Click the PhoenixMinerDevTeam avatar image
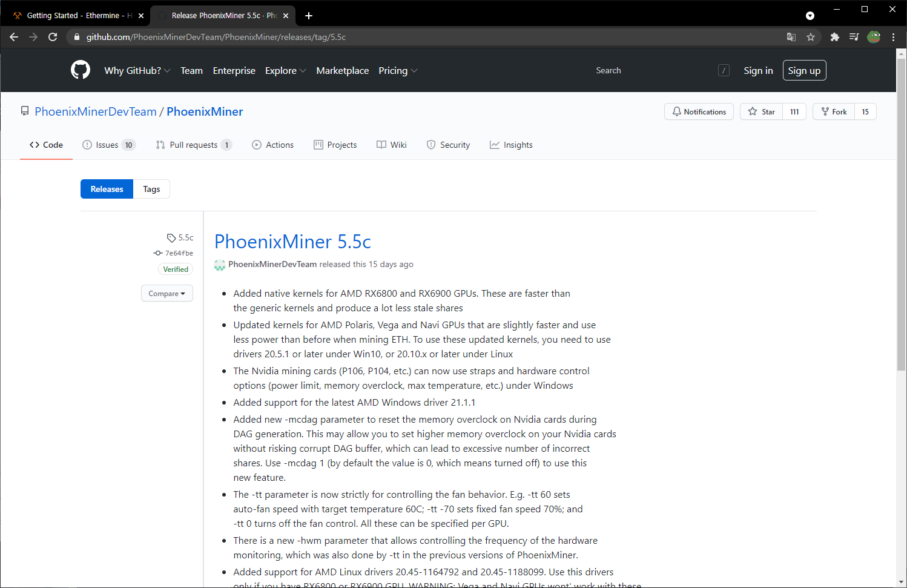The width and height of the screenshot is (907, 588). click(220, 265)
